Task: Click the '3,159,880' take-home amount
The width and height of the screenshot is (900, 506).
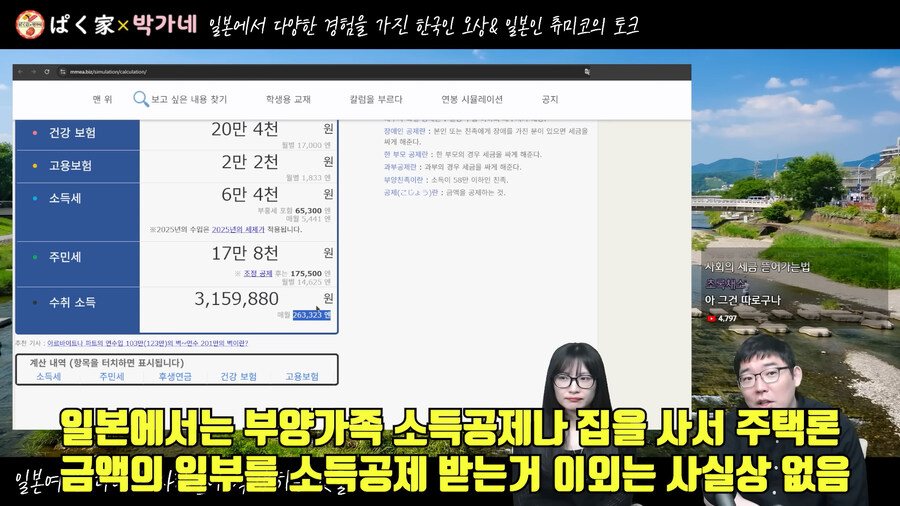Action: 236,299
